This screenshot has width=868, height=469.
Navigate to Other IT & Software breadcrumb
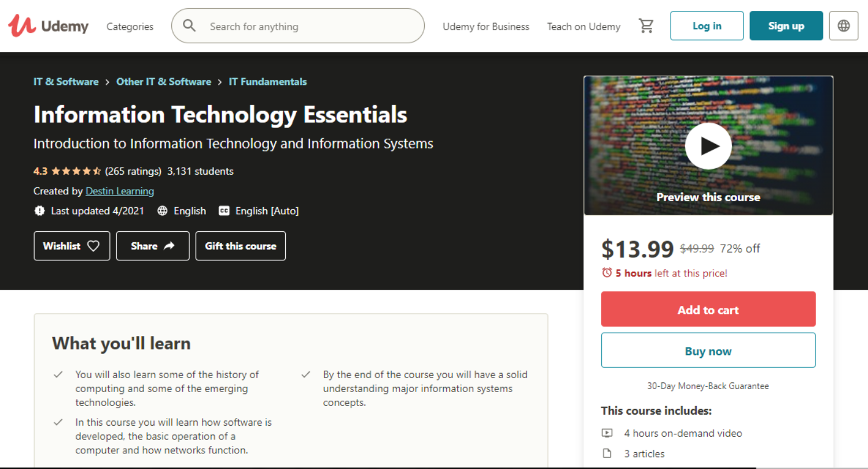pyautogui.click(x=163, y=82)
